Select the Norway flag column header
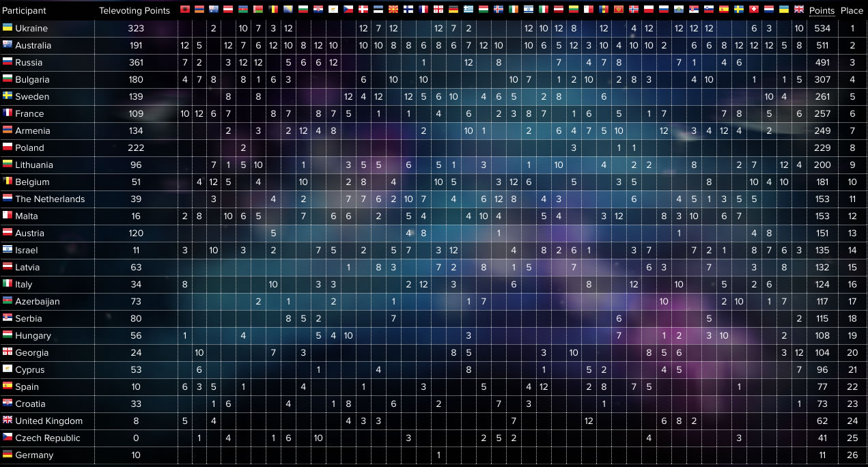The height and width of the screenshot is (467, 868). click(x=634, y=10)
